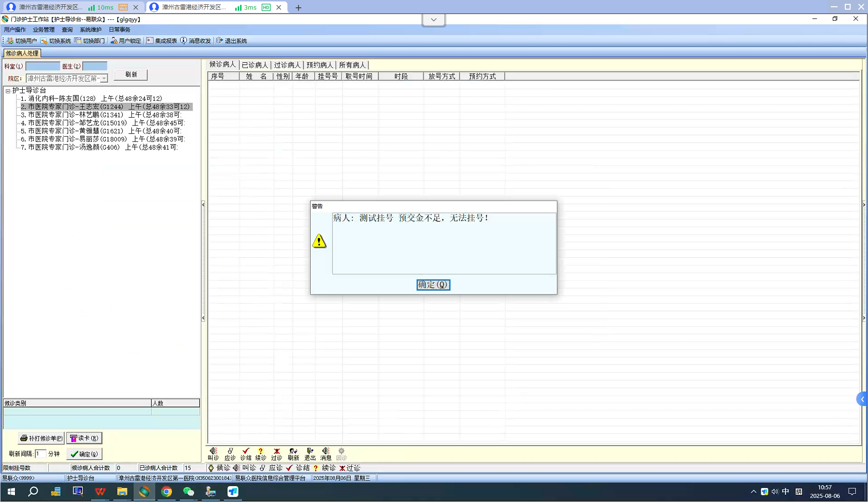Switch to the 已诊病人 tab
The height and width of the screenshot is (502, 868).
click(255, 65)
